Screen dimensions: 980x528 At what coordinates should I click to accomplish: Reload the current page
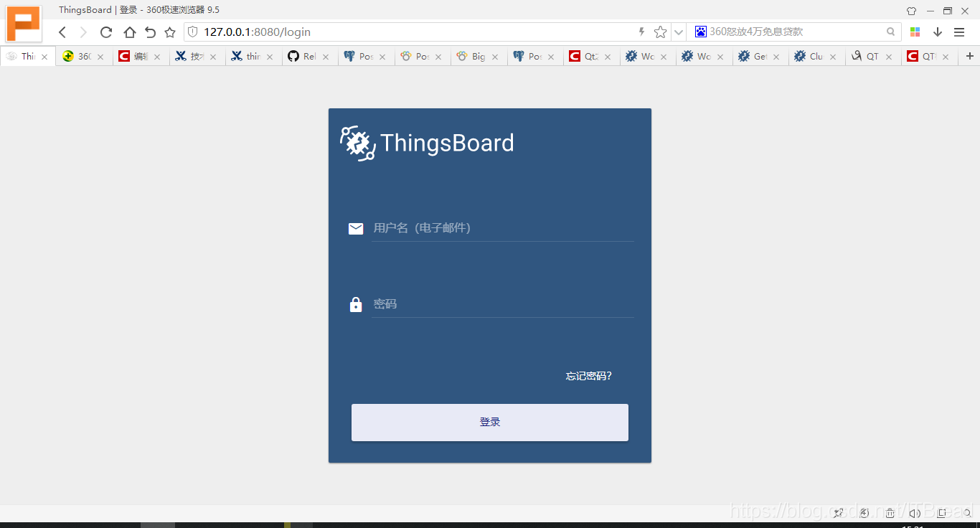pyautogui.click(x=106, y=32)
